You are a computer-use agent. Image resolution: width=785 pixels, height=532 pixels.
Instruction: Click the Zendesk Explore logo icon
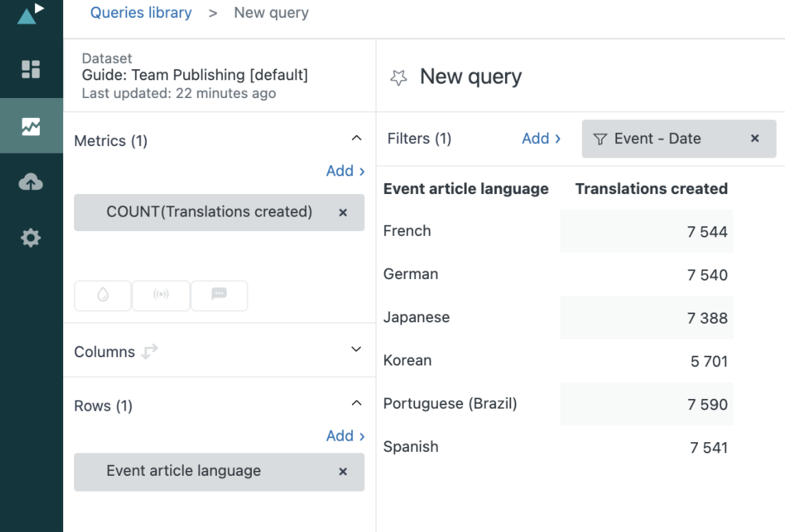pos(30,13)
